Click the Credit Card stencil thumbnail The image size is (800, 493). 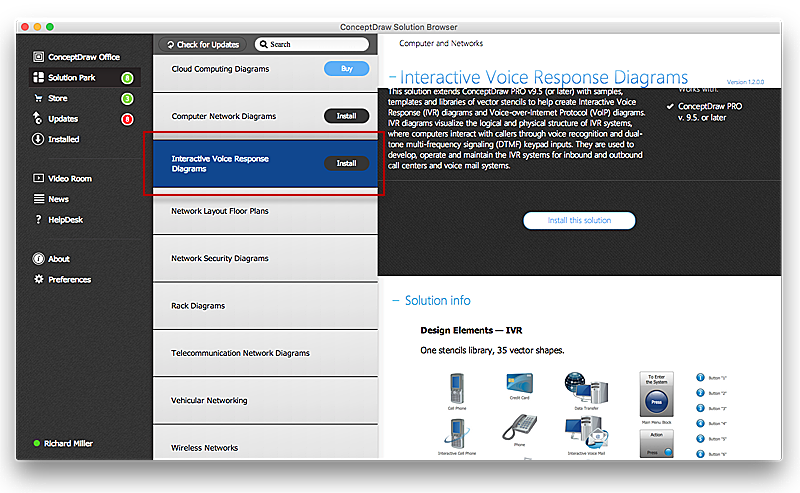[519, 383]
